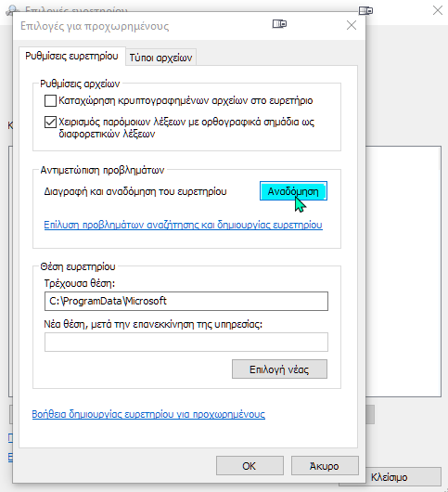Switch to the Τύποι αρχείων tab
The image size is (448, 492).
pos(160,58)
